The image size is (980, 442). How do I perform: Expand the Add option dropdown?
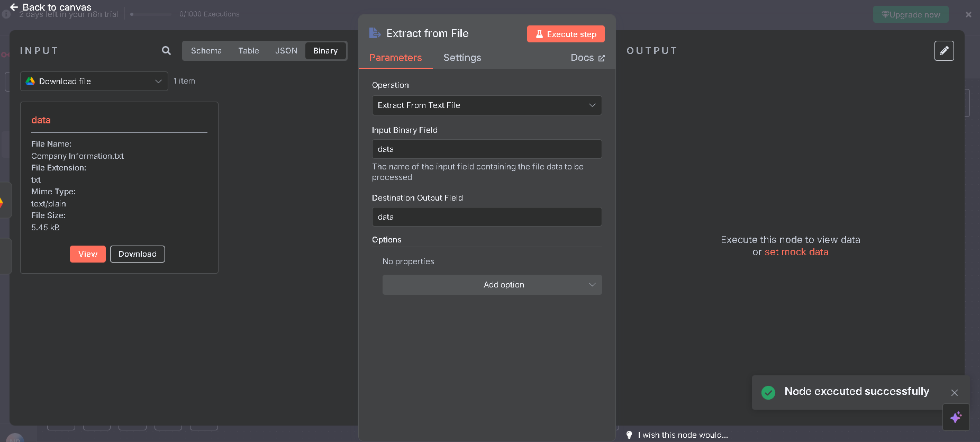(492, 285)
